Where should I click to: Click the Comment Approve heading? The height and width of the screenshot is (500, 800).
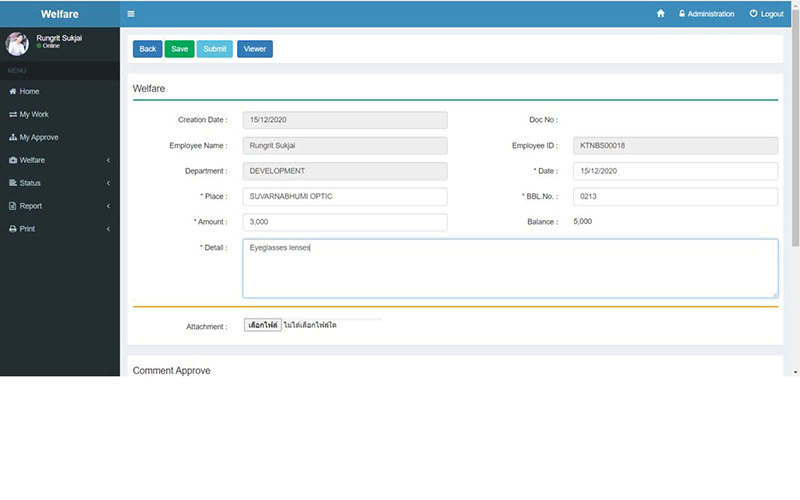pos(171,370)
